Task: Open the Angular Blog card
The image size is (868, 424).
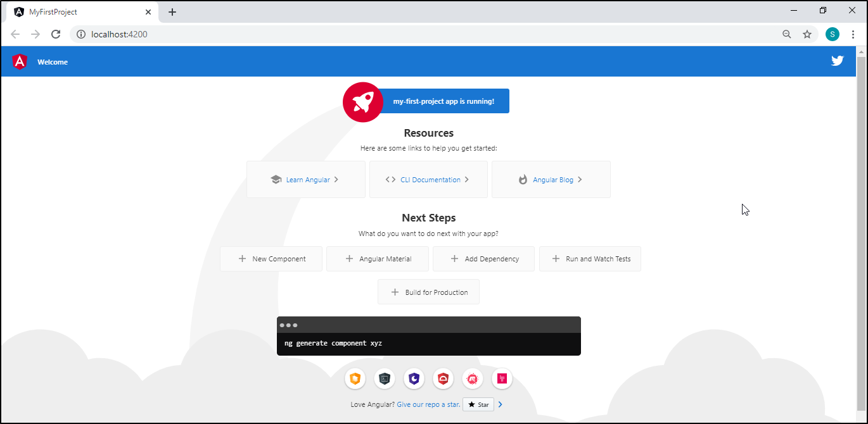Action: click(x=551, y=180)
